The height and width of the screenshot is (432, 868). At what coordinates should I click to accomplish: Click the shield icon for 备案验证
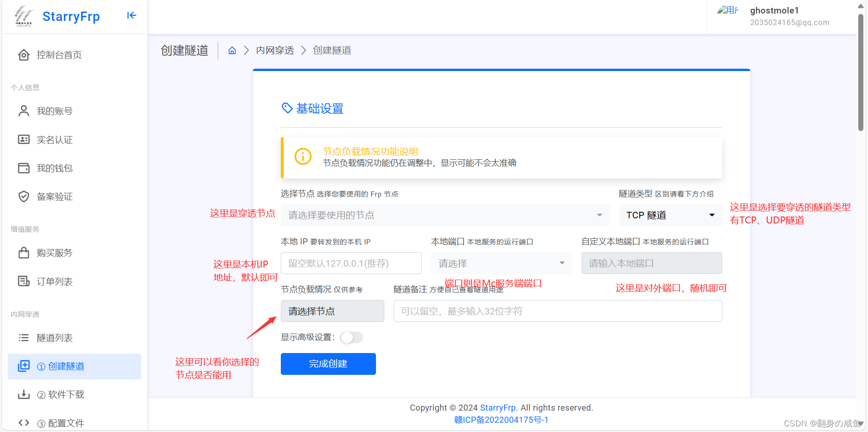pos(24,196)
